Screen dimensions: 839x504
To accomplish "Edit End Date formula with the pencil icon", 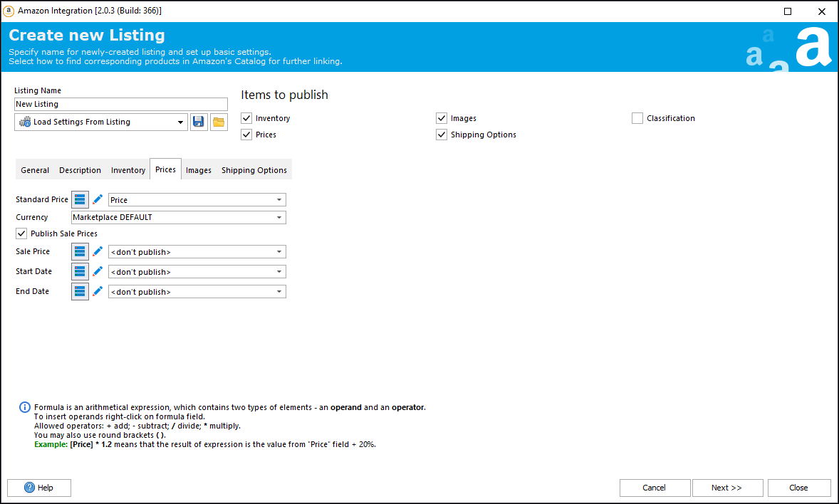I will pyautogui.click(x=98, y=291).
